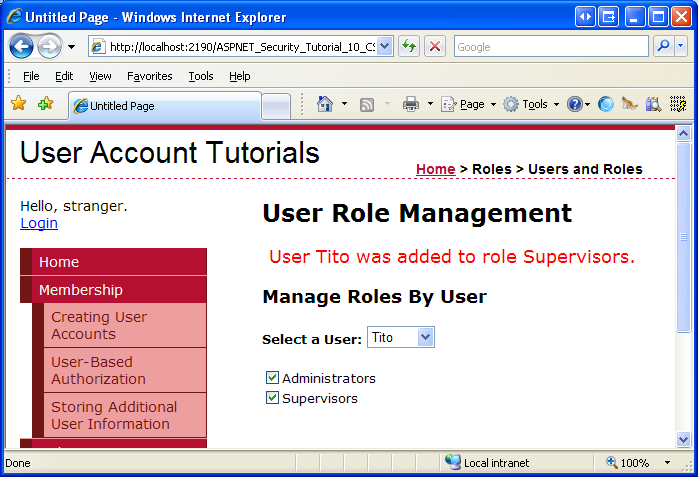Click the Google search box
Image resolution: width=698 pixels, height=477 pixels.
(x=551, y=46)
